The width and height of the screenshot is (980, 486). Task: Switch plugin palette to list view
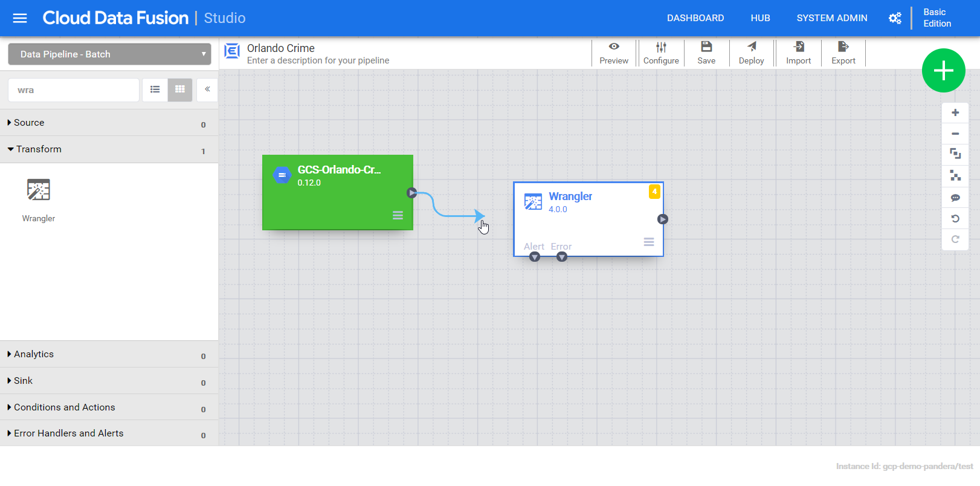[155, 89]
